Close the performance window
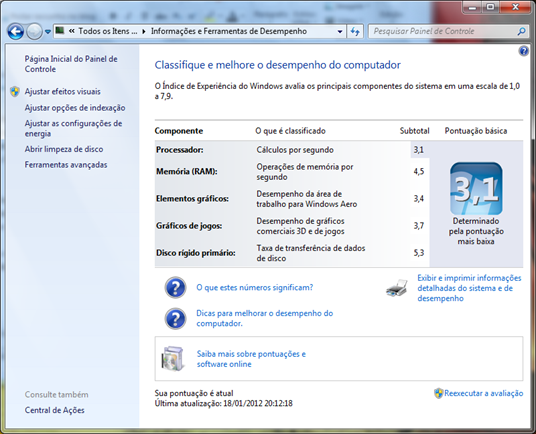The width and height of the screenshot is (536, 434). coord(515,7)
